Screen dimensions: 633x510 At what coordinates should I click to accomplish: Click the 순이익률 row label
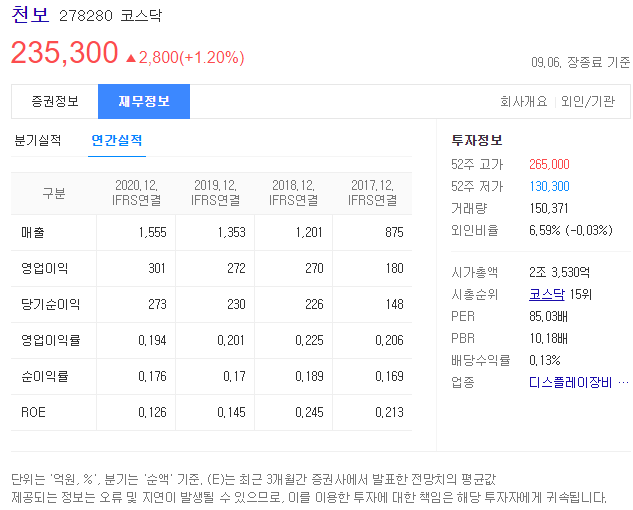[44, 376]
